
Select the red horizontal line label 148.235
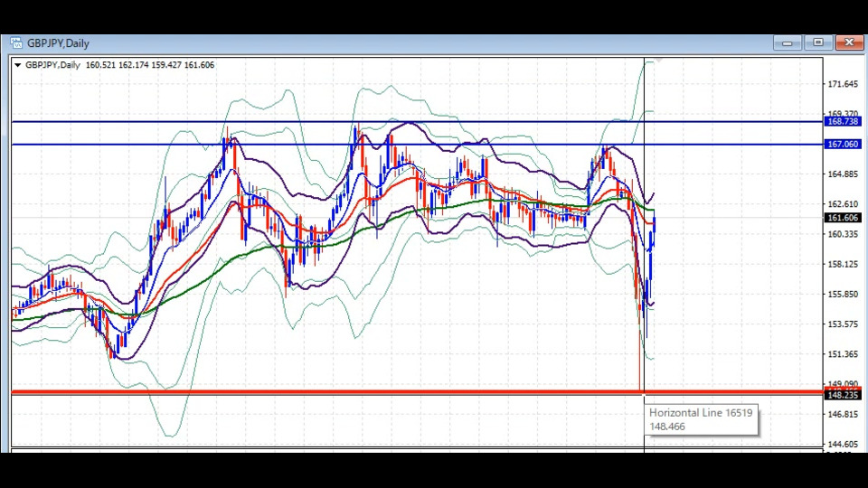pos(843,395)
